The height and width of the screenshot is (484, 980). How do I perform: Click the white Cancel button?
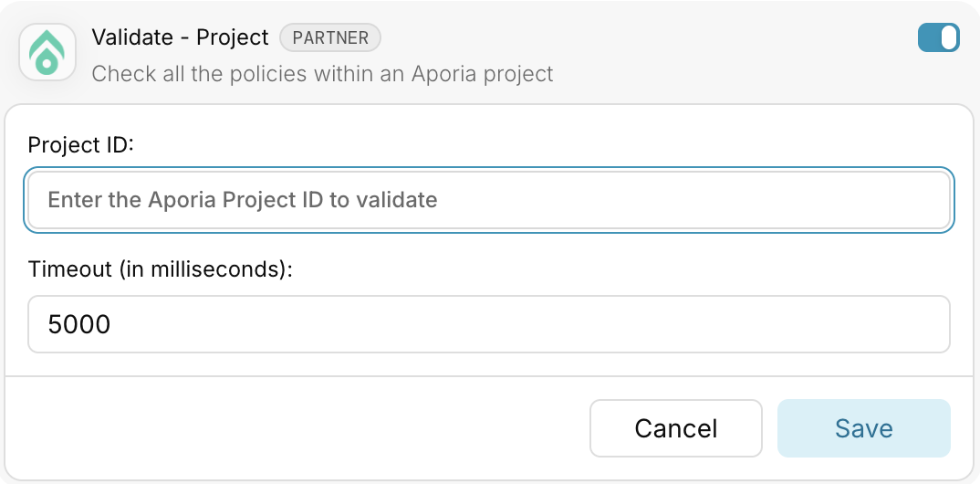coord(675,428)
